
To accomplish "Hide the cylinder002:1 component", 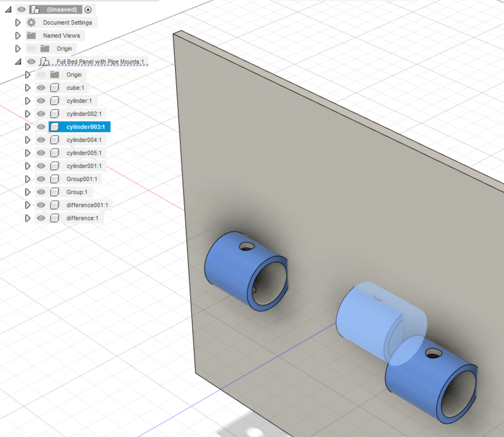I will (x=41, y=114).
